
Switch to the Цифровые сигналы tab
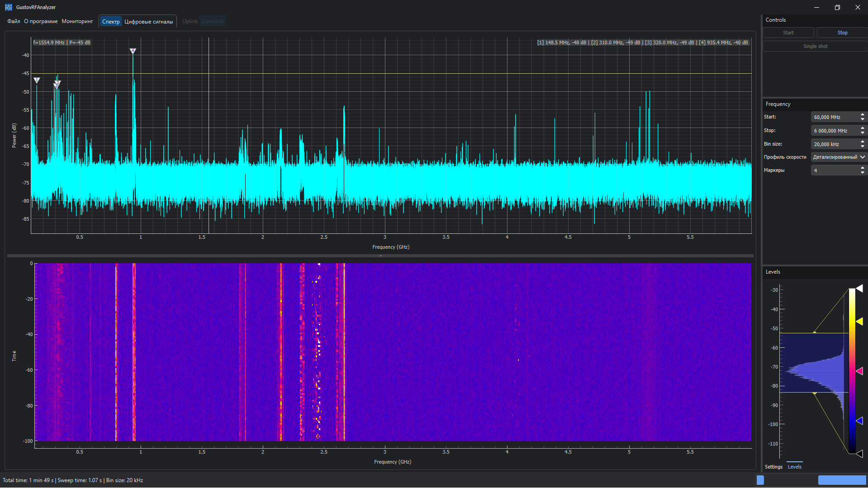(148, 22)
